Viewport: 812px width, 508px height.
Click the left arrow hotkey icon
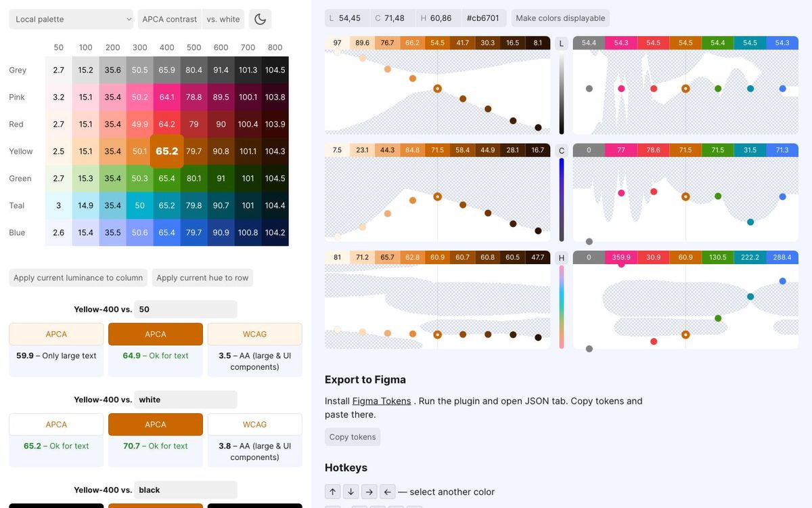[x=387, y=492]
